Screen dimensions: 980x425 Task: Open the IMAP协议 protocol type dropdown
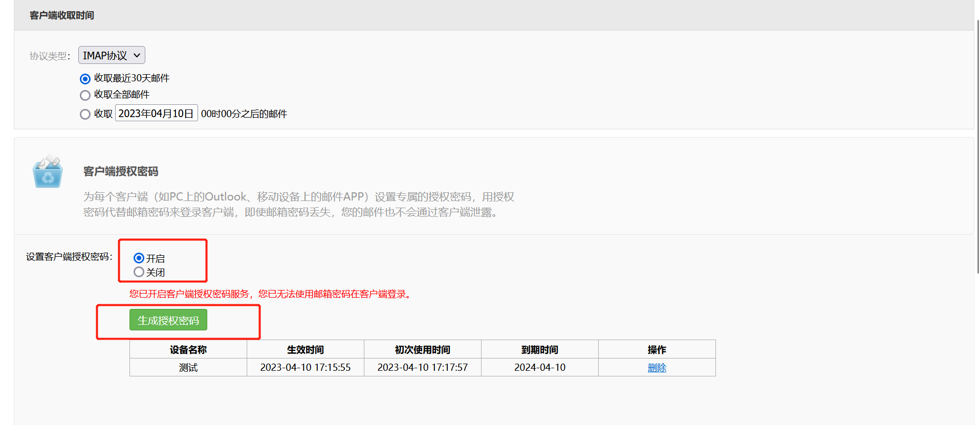click(x=112, y=55)
